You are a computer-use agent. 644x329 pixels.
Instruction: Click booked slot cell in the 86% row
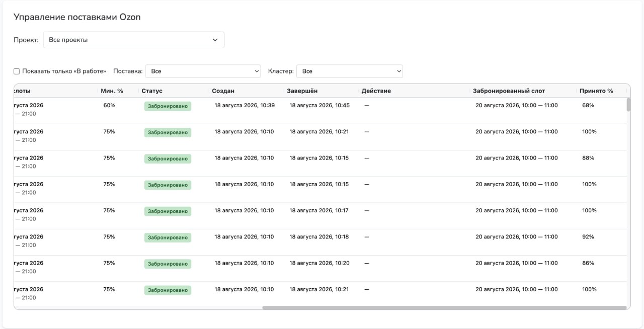point(517,263)
